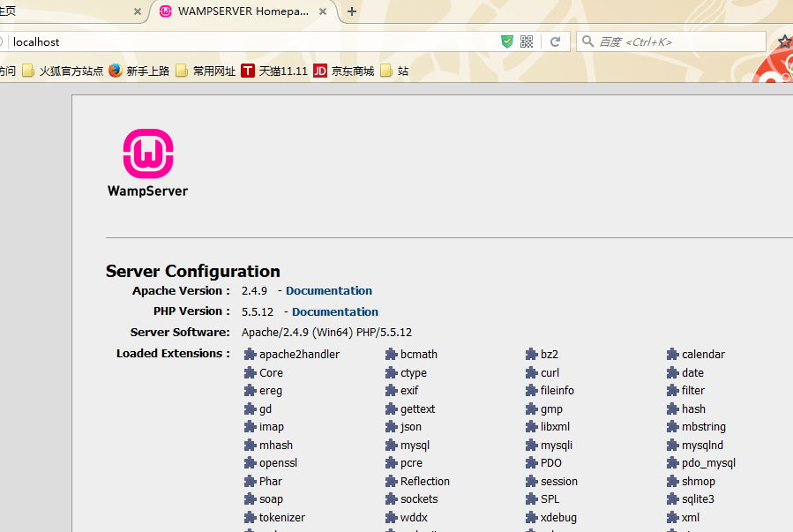
Task: Click the puzzle icon next to sqlite3
Action: 672,499
